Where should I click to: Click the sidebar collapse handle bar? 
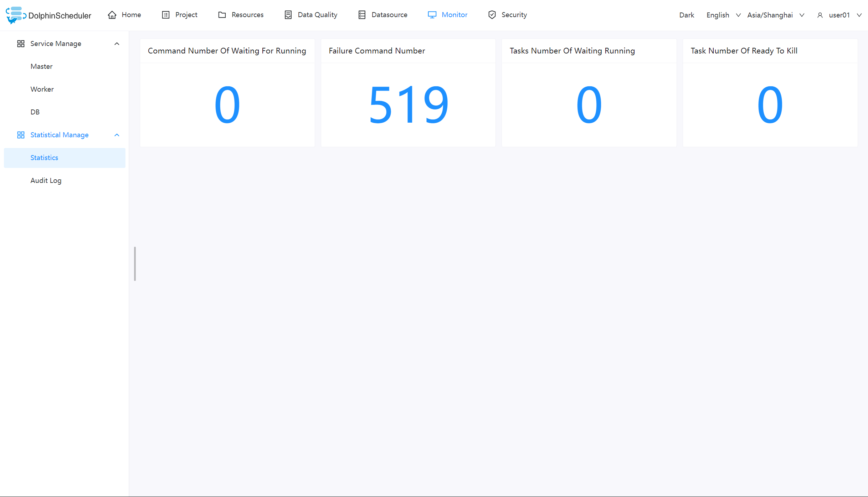coord(135,264)
